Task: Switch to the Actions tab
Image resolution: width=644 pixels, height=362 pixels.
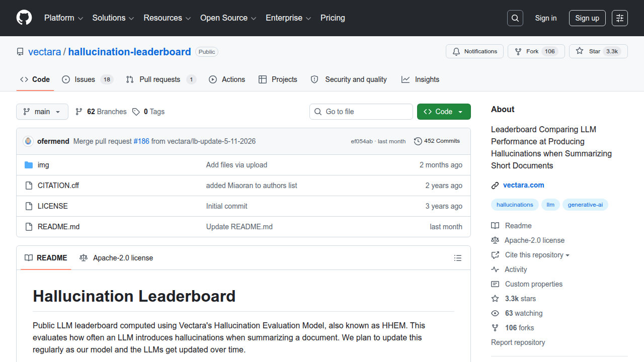Action: click(x=227, y=79)
